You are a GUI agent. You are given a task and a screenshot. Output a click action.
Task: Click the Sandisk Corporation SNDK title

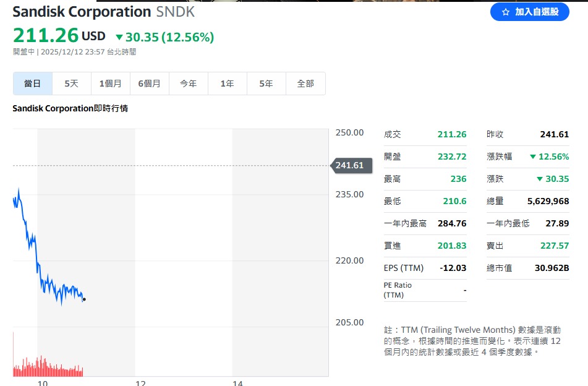coord(103,12)
